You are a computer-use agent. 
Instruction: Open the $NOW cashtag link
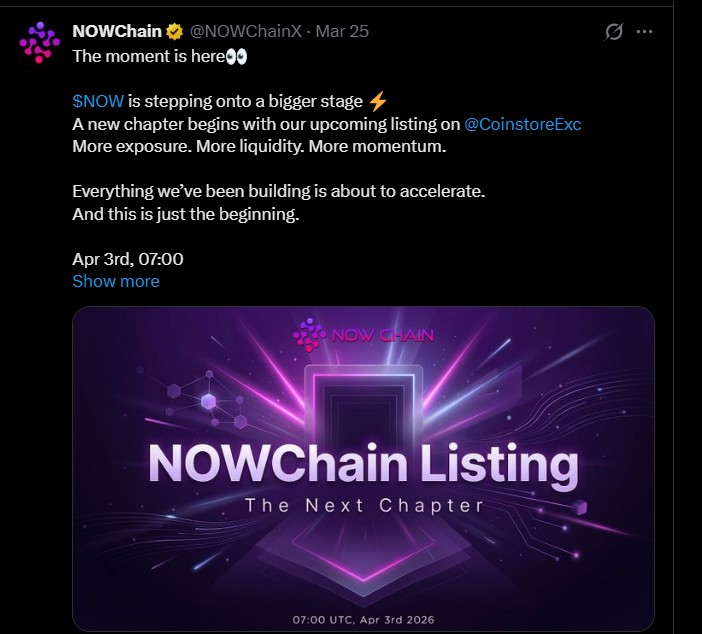click(98, 101)
